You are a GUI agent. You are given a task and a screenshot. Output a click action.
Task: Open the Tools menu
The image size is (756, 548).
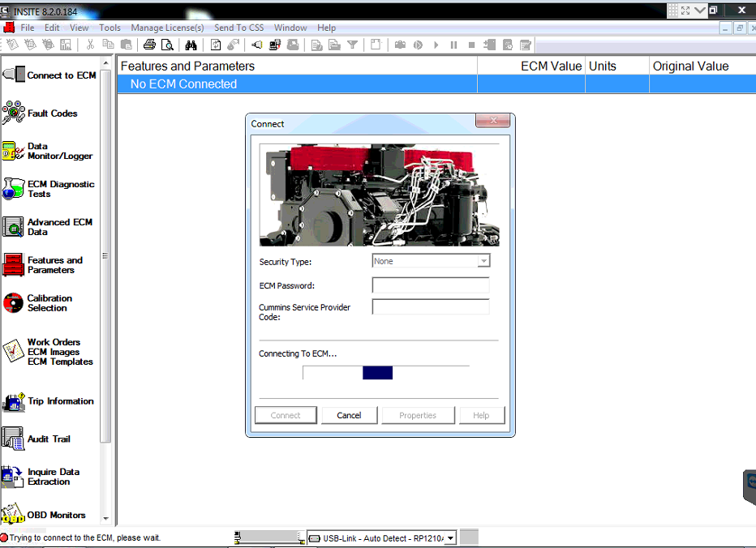pos(110,28)
